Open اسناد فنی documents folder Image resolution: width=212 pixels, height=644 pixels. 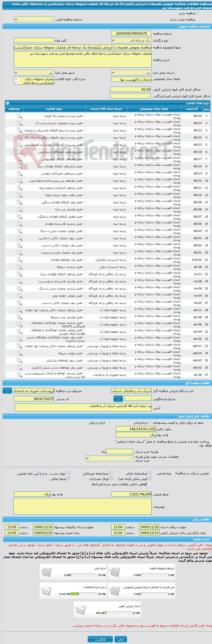46,572
